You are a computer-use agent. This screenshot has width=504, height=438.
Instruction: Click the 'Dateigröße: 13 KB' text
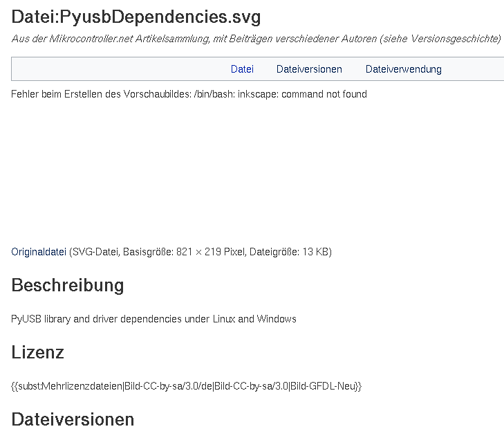(x=289, y=252)
